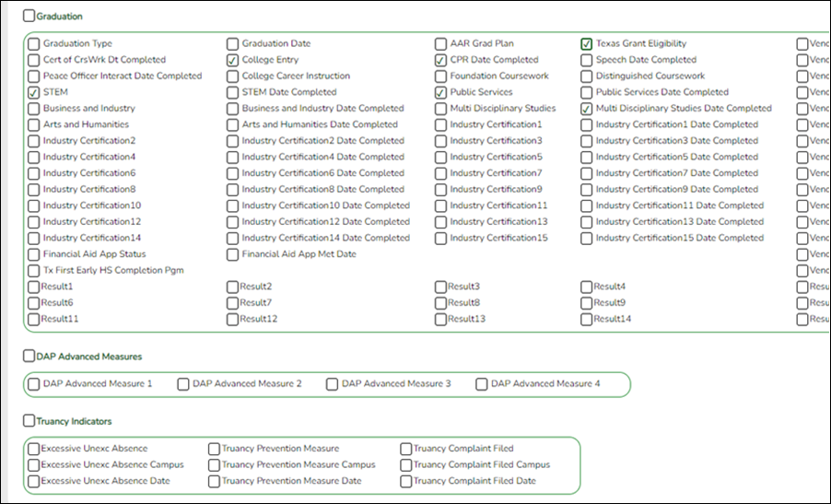Image resolution: width=831 pixels, height=504 pixels.
Task: Tick Industry Certification14 Date Completed
Action: 233,239
